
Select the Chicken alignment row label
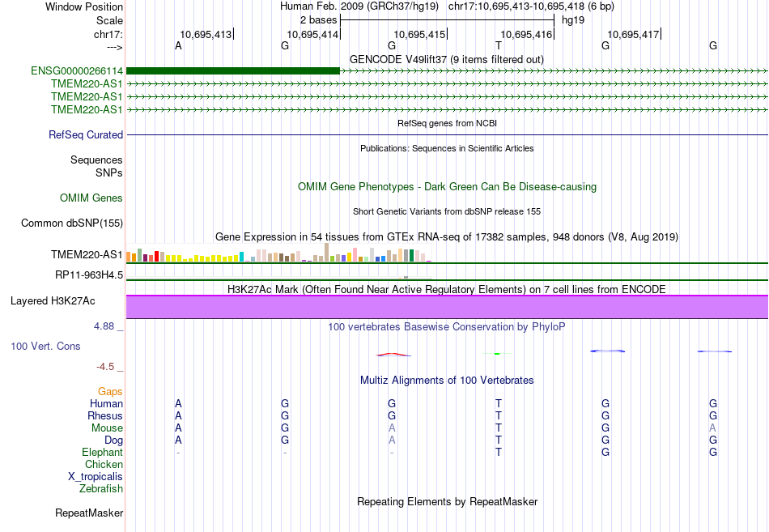tap(104, 464)
